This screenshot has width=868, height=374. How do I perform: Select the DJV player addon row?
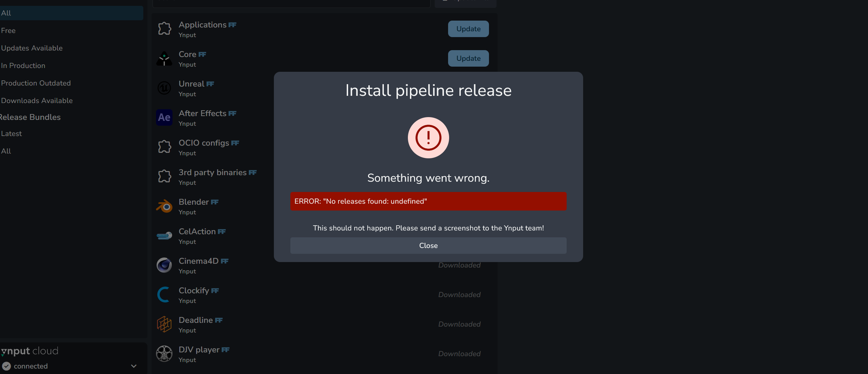[x=324, y=354]
